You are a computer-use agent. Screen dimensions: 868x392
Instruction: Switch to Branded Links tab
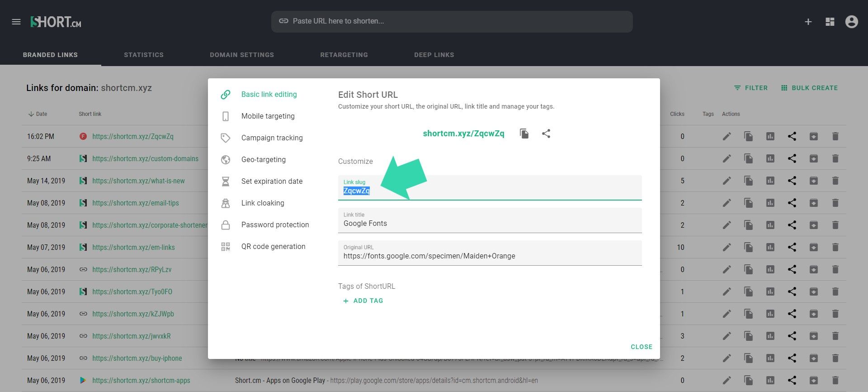(x=50, y=55)
